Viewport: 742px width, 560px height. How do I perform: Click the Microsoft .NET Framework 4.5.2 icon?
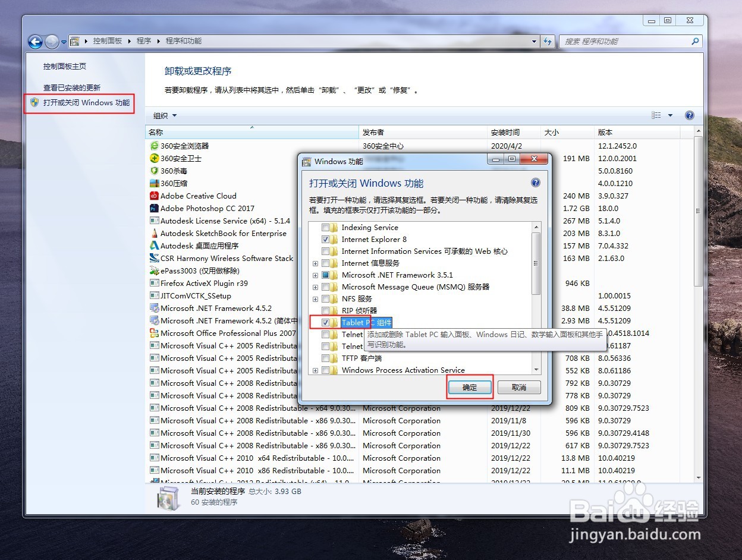pos(155,308)
